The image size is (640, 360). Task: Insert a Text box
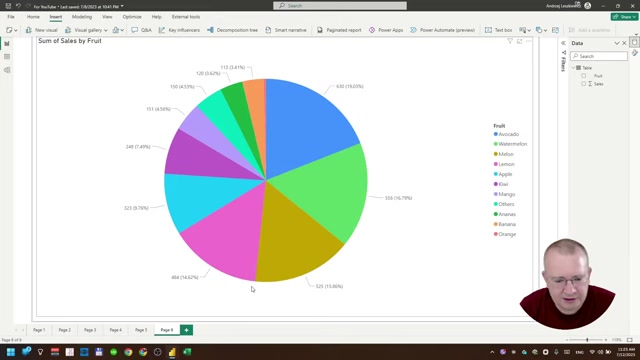498,30
